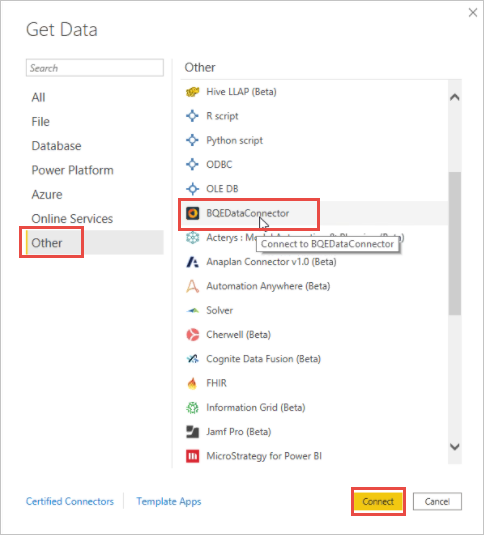Click the scroll up arrow in connector list
Image resolution: width=484 pixels, height=535 pixels.
455,97
